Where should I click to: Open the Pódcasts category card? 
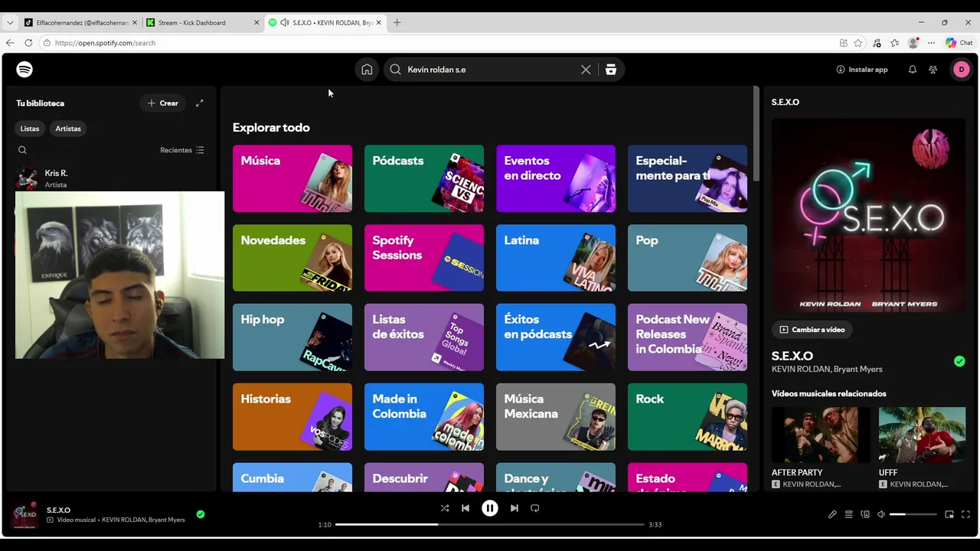pos(424,178)
